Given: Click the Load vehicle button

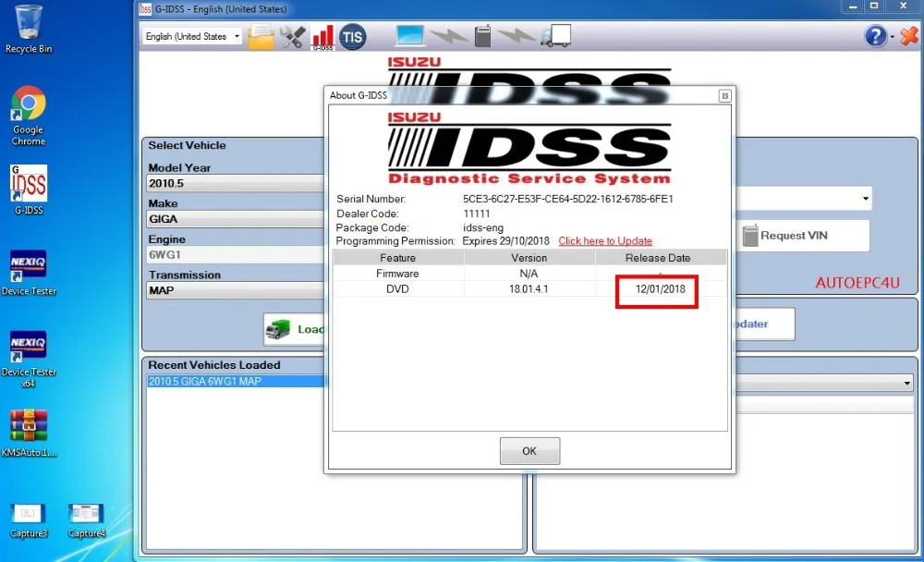Looking at the screenshot, I should (294, 329).
